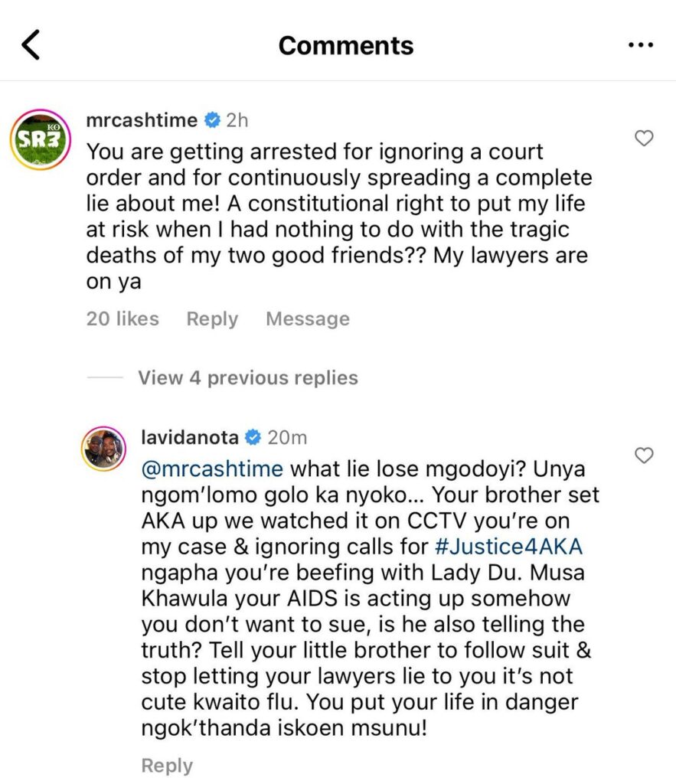Click verified badge next to mrcashtime
Image resolution: width=676 pixels, height=784 pixels.
pos(212,120)
